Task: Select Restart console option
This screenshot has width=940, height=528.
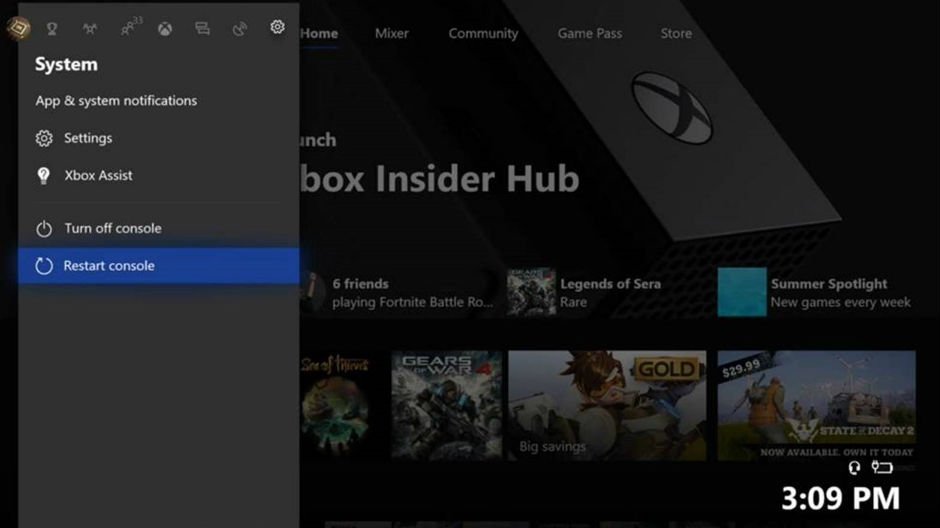Action: pyautogui.click(x=159, y=265)
